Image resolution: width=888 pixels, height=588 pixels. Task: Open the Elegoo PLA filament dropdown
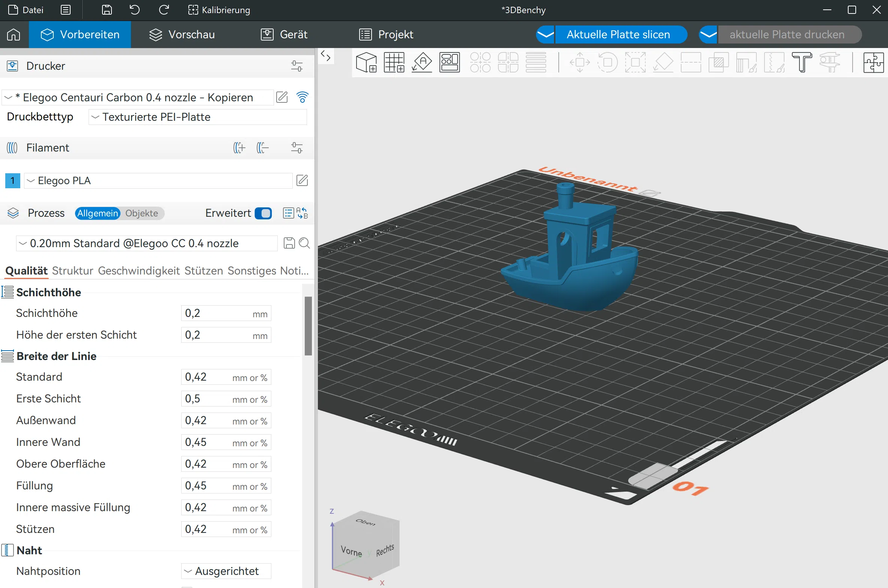coord(158,181)
